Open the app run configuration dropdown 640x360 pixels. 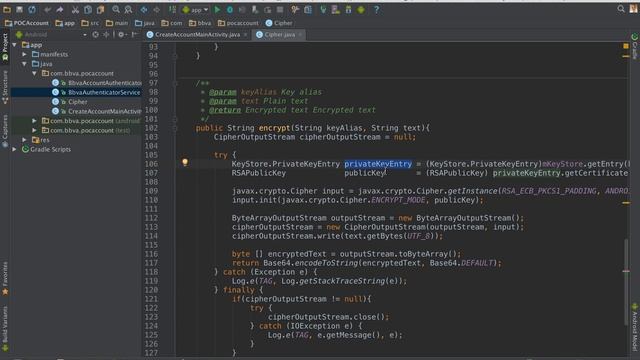pyautogui.click(x=195, y=9)
